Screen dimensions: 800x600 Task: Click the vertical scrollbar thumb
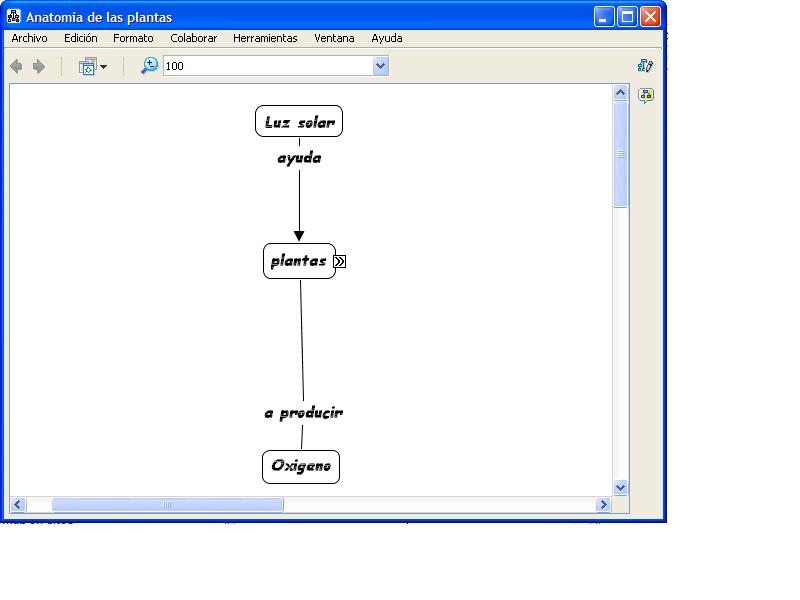(620, 154)
